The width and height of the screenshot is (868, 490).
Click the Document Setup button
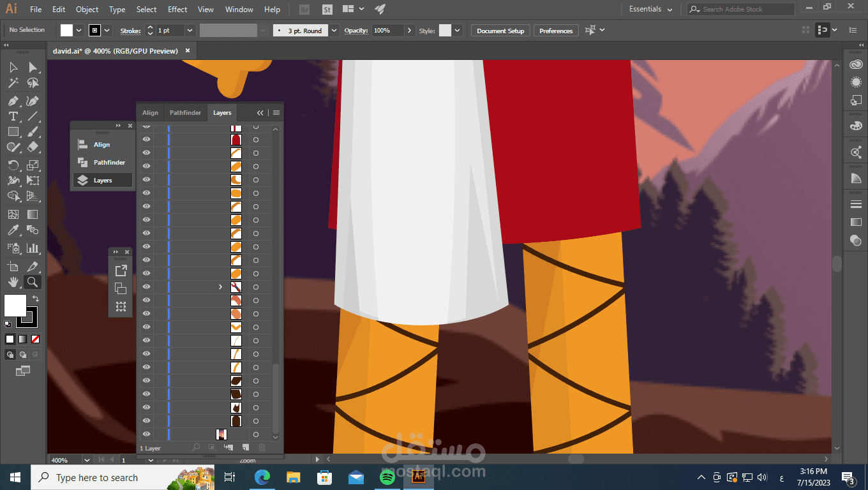(x=500, y=31)
